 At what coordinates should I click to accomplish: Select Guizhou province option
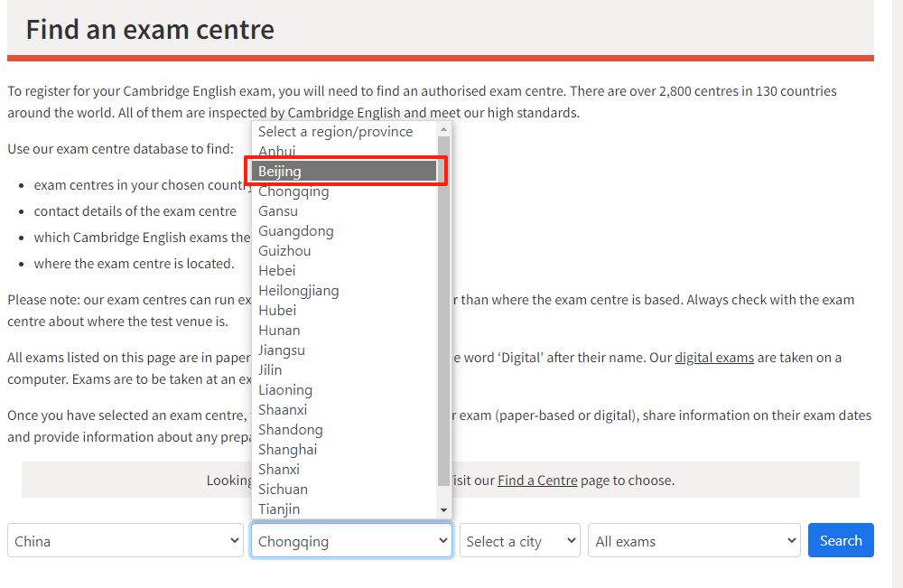[344, 250]
